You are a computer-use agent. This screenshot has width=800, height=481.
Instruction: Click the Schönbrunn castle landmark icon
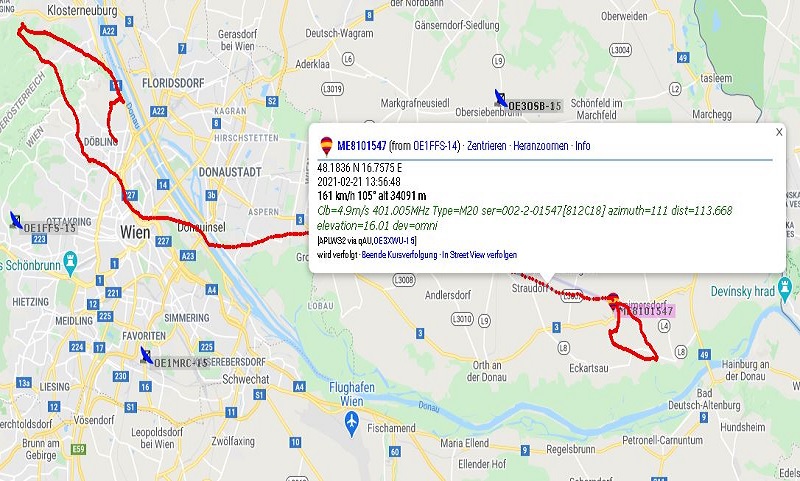click(x=70, y=263)
